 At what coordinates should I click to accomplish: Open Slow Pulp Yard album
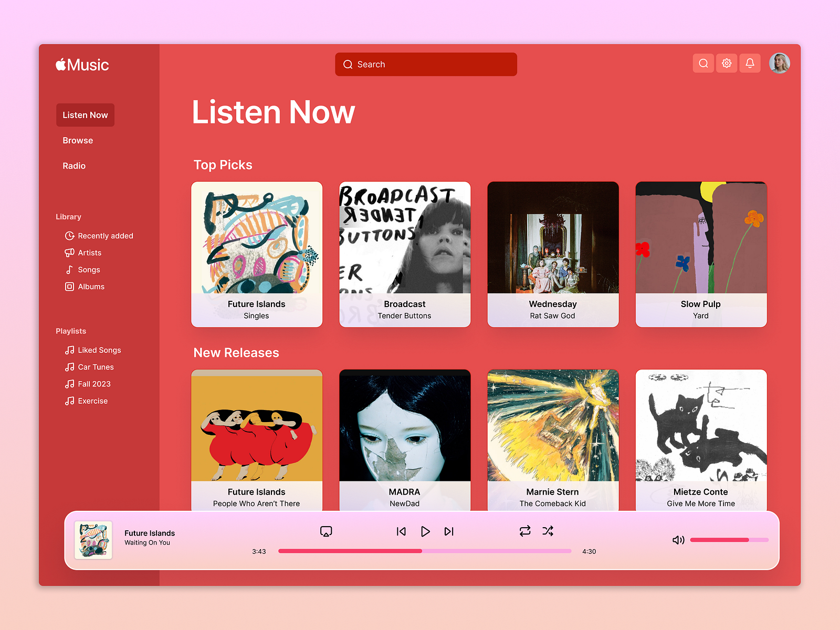(701, 254)
